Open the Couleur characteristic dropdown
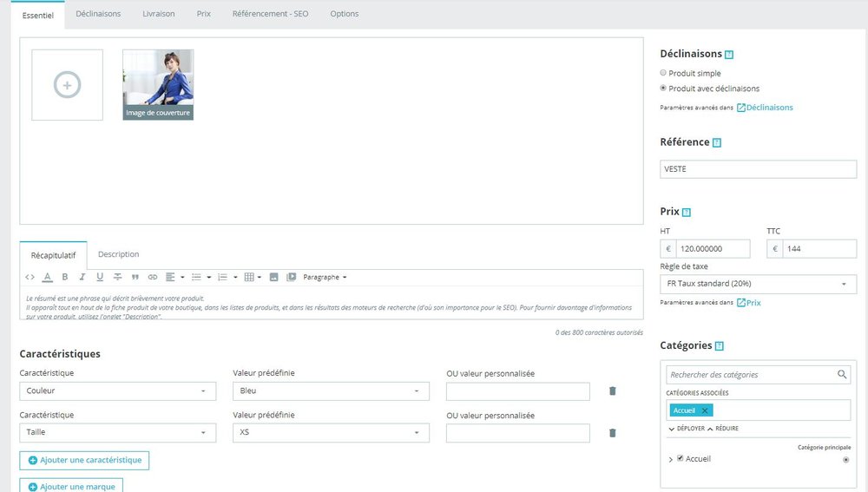 click(117, 391)
